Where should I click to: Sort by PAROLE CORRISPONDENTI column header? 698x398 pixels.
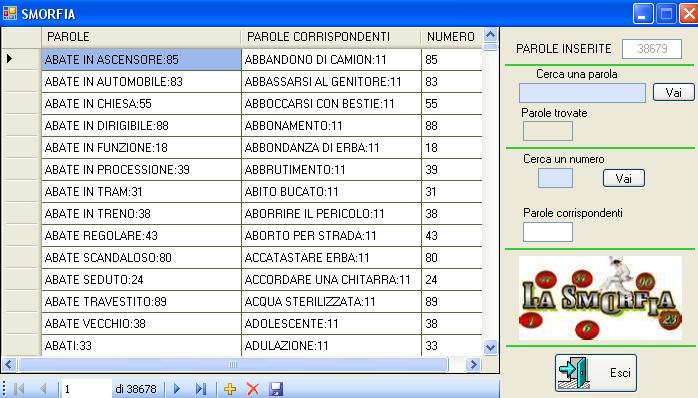(x=330, y=37)
